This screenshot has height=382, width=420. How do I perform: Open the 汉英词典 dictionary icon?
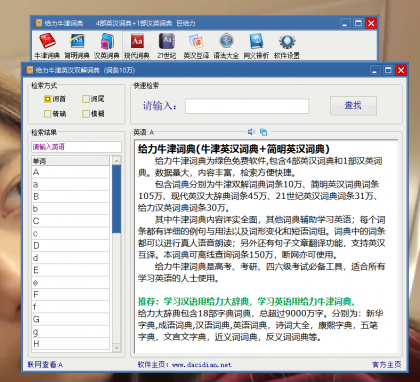tap(107, 46)
